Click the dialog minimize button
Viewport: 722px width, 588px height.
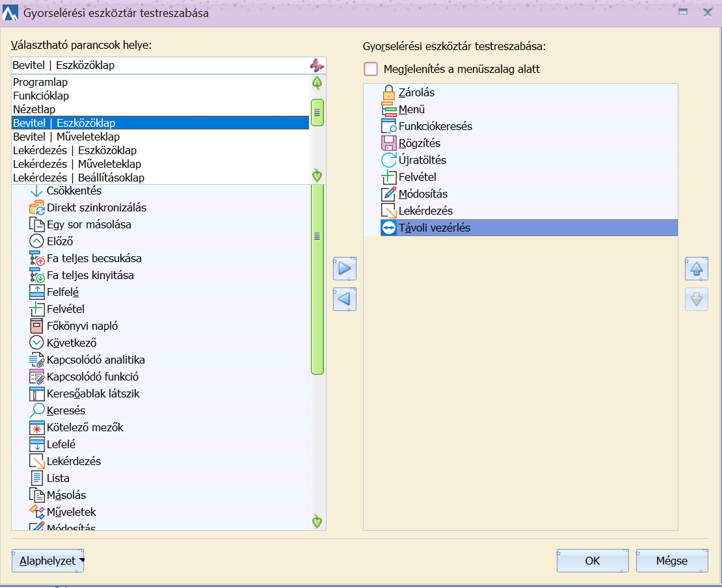pyautogui.click(x=683, y=12)
